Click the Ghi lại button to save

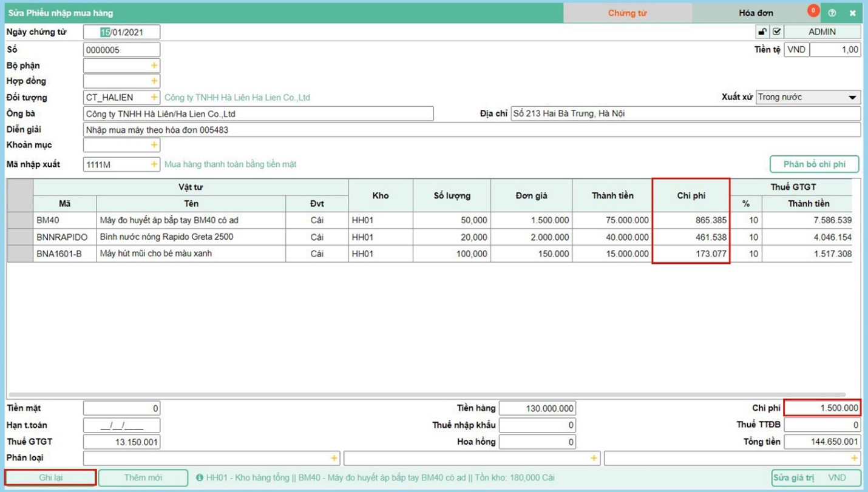51,478
